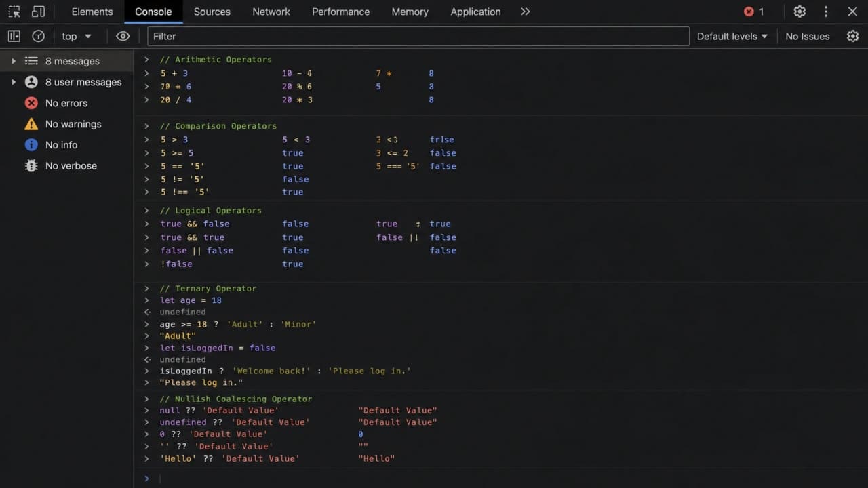Click the "// Comparison Operators" comment line
The height and width of the screenshot is (488, 868).
[218, 126]
